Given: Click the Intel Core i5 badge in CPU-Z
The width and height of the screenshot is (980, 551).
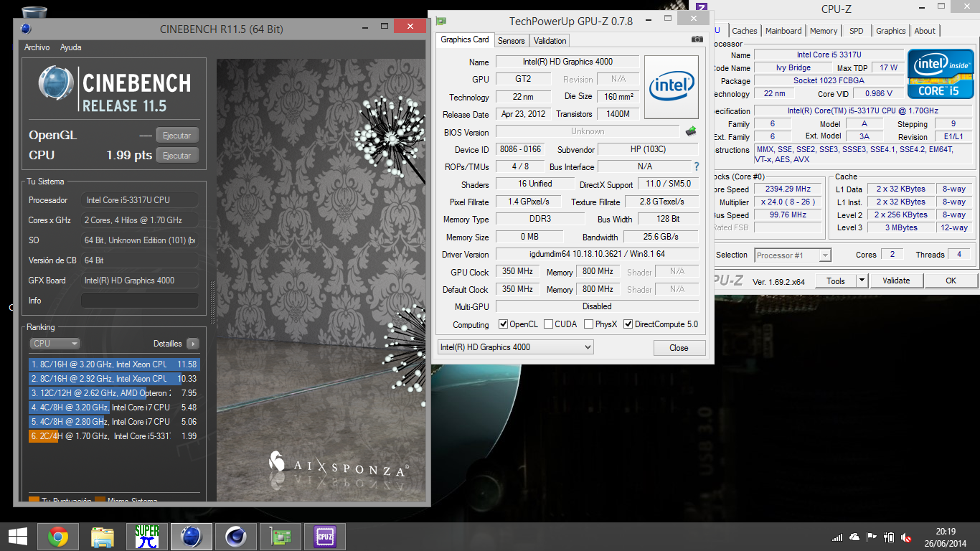Looking at the screenshot, I should (940, 74).
